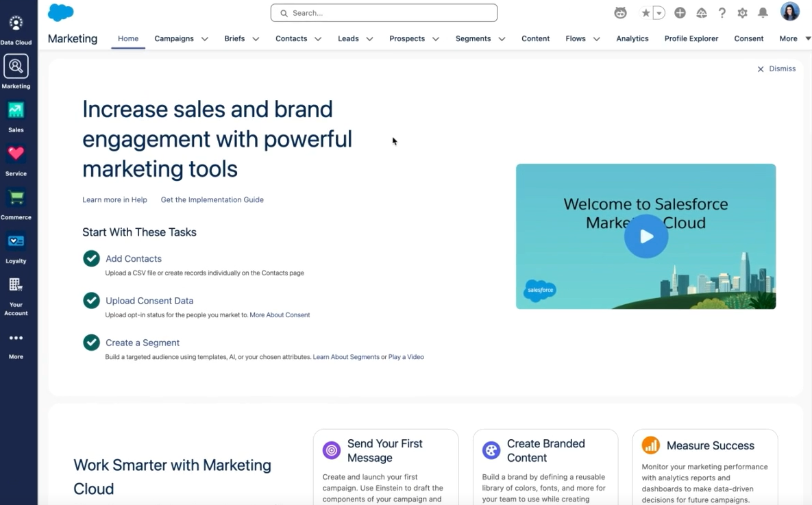Open the Contacts tab
Image resolution: width=812 pixels, height=505 pixels.
point(291,38)
